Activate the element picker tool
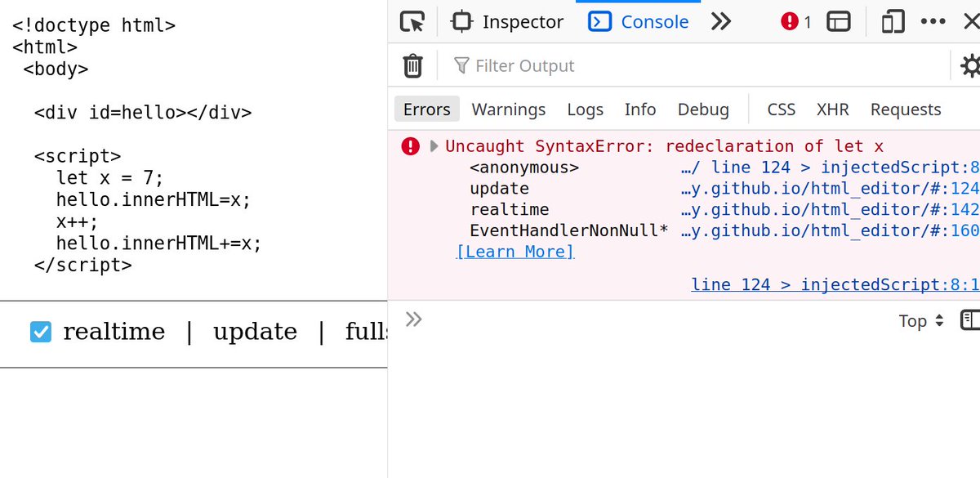The height and width of the screenshot is (478, 980). click(412, 22)
